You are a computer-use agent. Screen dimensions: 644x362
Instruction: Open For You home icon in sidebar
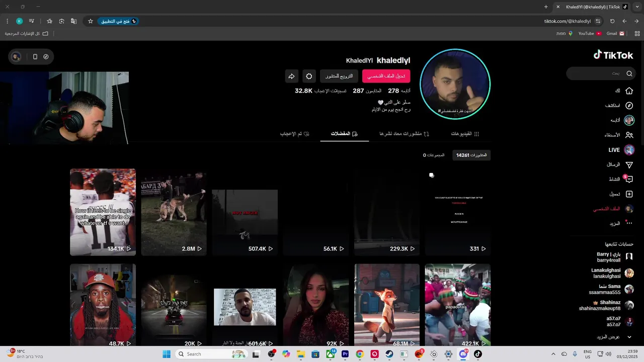point(629,91)
